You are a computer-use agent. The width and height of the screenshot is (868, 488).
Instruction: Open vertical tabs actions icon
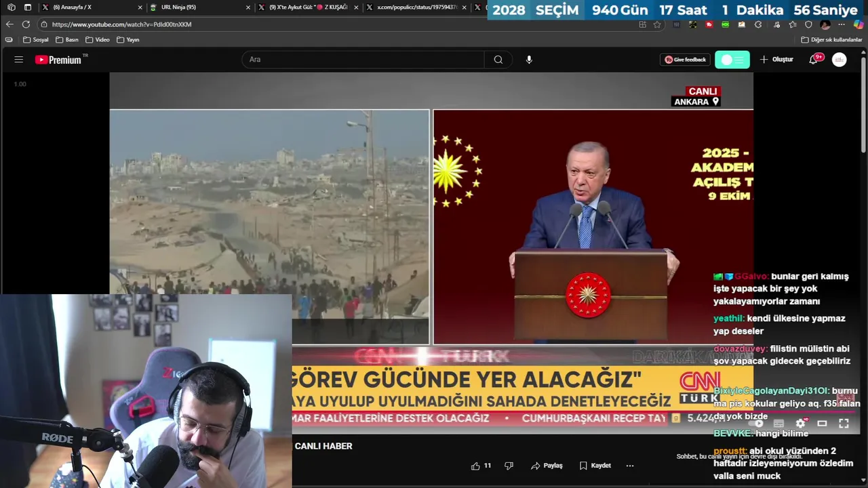28,7
